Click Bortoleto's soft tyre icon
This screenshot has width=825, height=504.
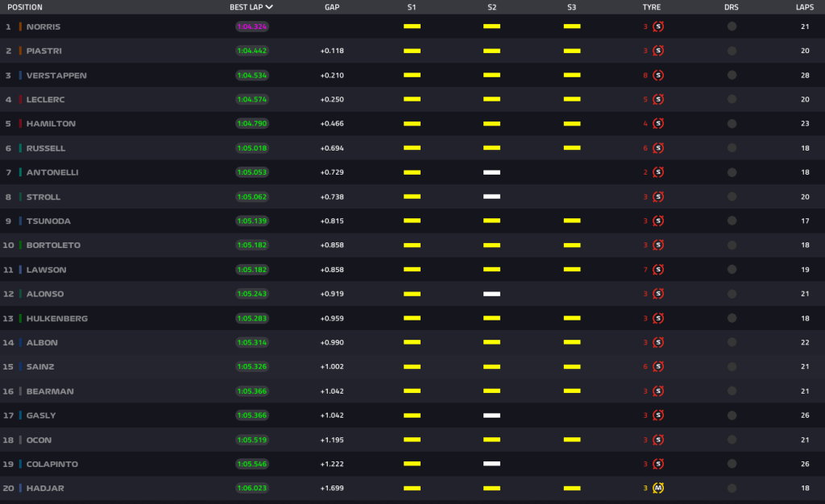[658, 245]
